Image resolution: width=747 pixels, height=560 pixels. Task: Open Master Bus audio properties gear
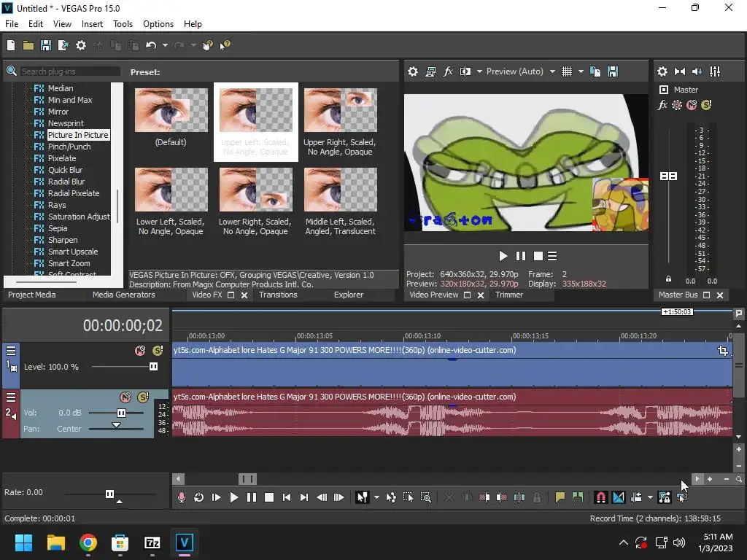tap(662, 71)
